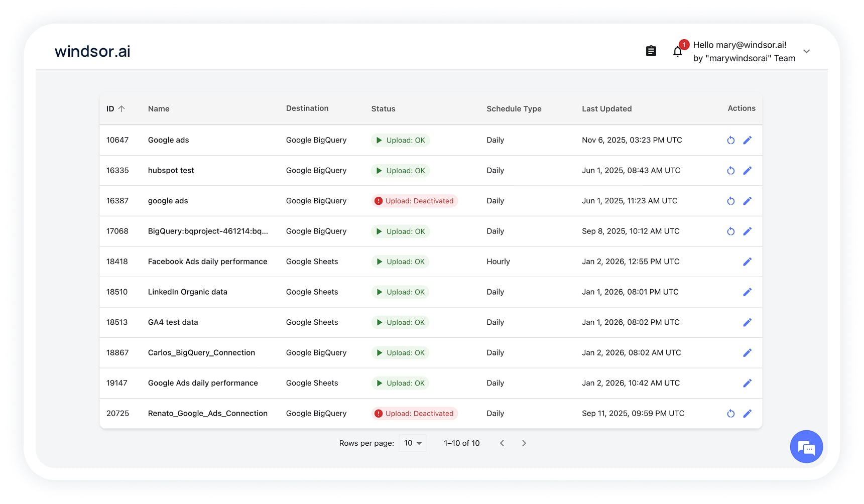
Task: Click the Status column header
Action: coord(383,109)
